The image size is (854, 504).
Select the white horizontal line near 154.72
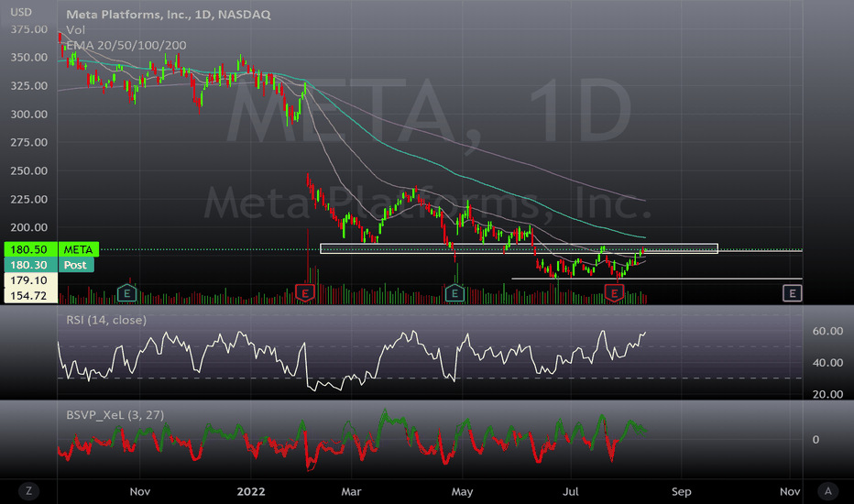pos(656,279)
